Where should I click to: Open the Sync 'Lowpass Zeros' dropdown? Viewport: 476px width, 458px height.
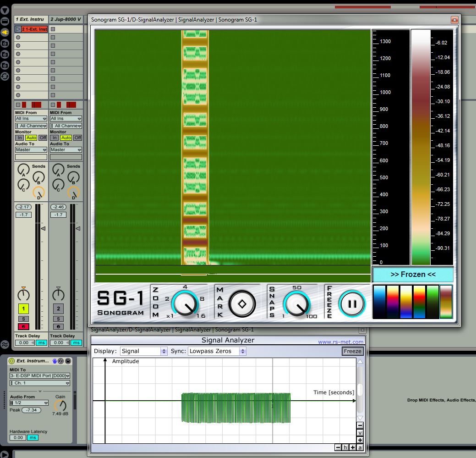(217, 351)
